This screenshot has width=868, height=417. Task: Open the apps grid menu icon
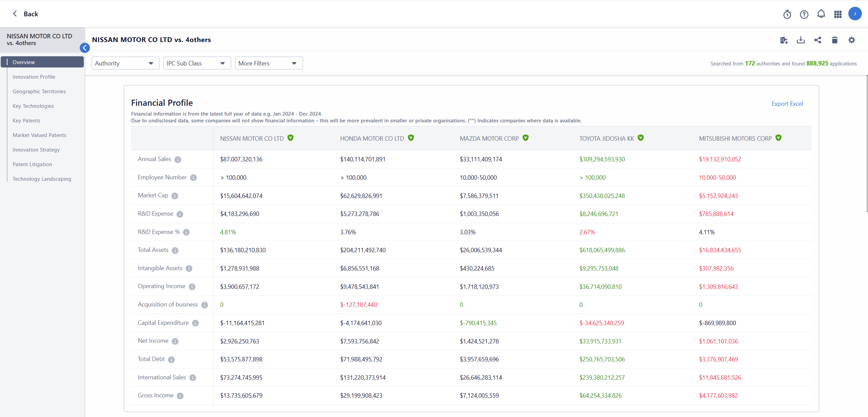coord(838,14)
